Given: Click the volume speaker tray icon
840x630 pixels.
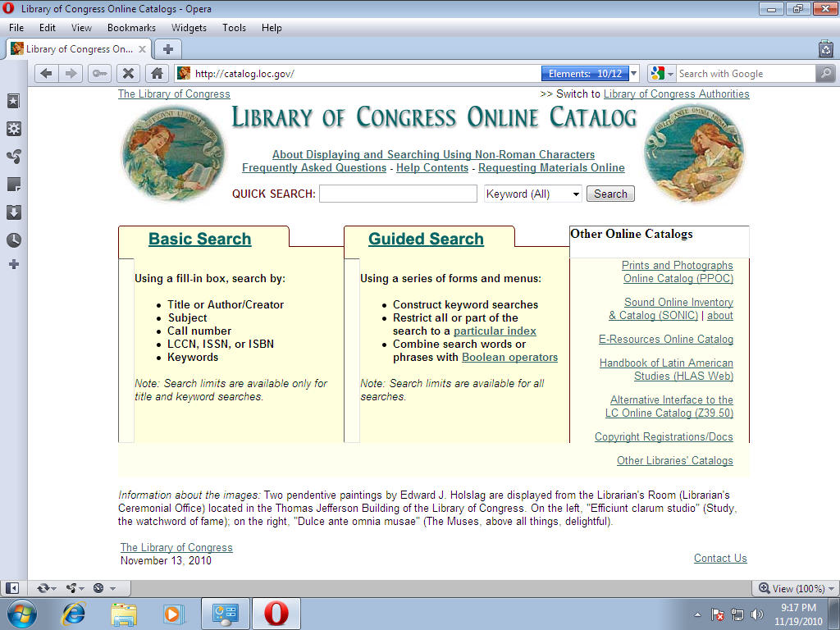Looking at the screenshot, I should [x=757, y=614].
